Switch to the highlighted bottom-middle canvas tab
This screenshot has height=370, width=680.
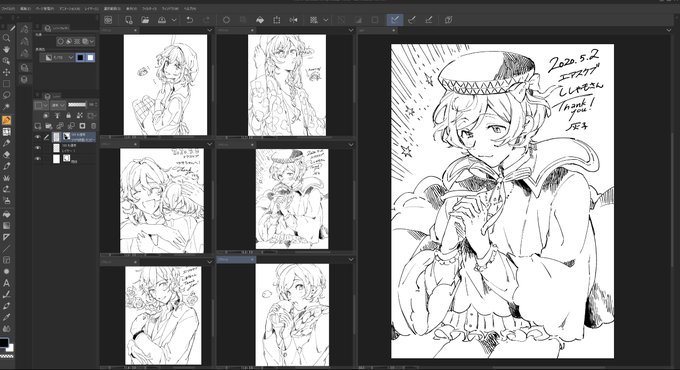pos(236,259)
